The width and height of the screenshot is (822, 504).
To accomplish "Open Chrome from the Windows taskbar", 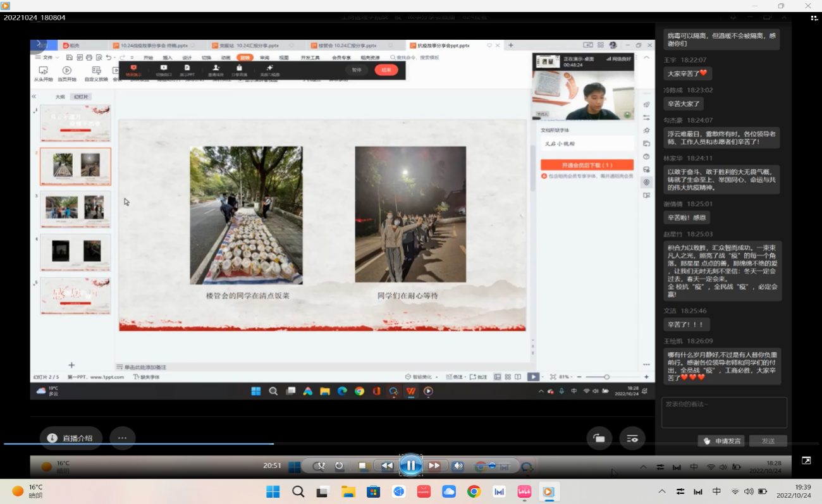I will [474, 491].
